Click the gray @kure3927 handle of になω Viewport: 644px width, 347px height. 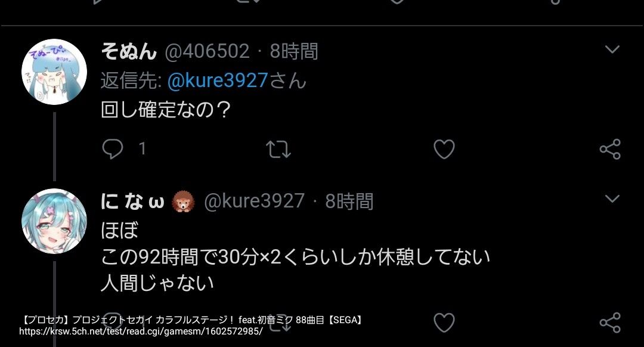[254, 201]
